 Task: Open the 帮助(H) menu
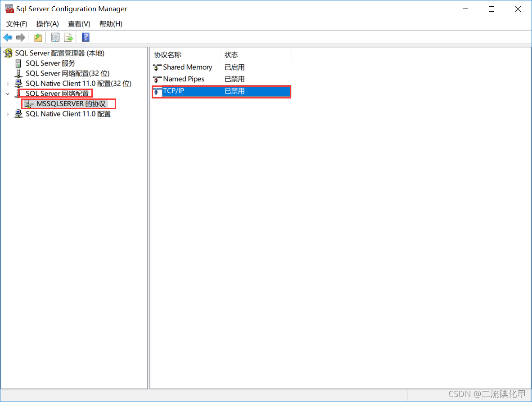pyautogui.click(x=111, y=24)
